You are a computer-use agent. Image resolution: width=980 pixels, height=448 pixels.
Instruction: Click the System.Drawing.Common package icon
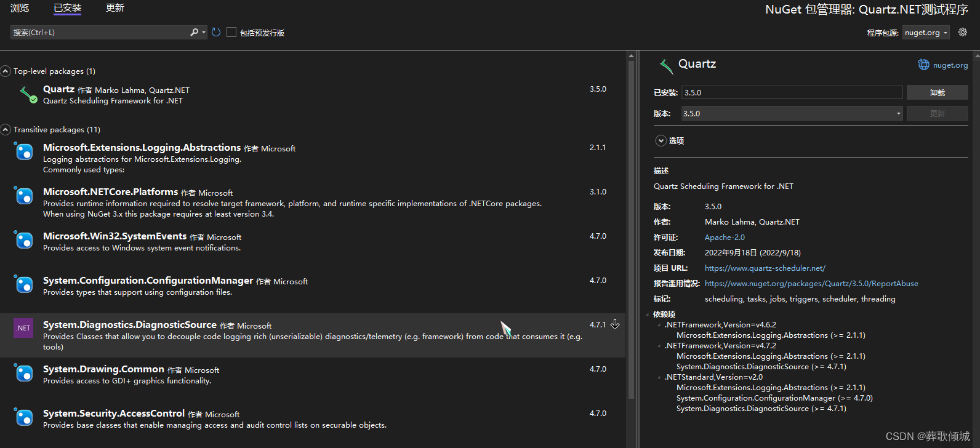click(23, 372)
